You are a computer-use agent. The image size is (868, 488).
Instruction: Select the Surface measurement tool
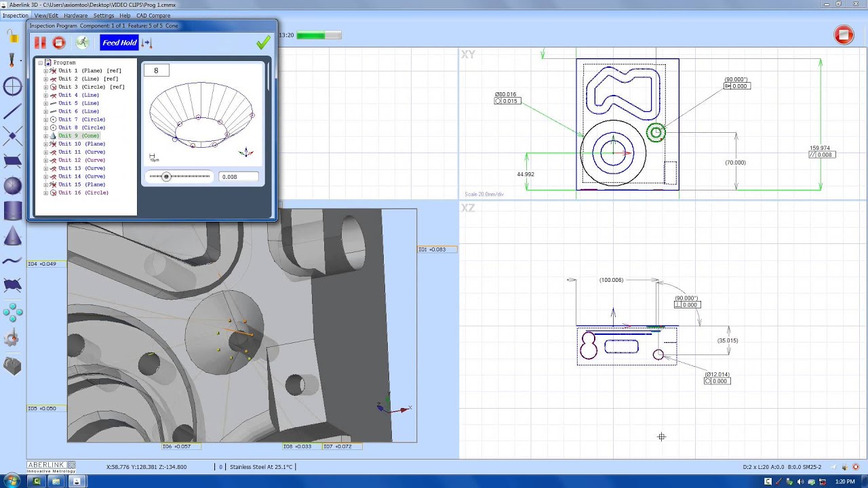click(x=12, y=285)
